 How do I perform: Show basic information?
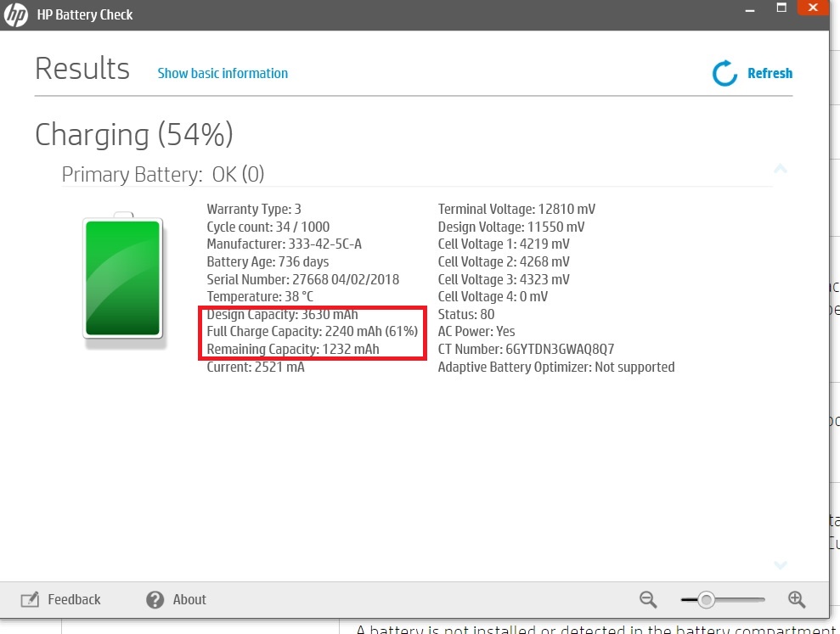(x=223, y=73)
